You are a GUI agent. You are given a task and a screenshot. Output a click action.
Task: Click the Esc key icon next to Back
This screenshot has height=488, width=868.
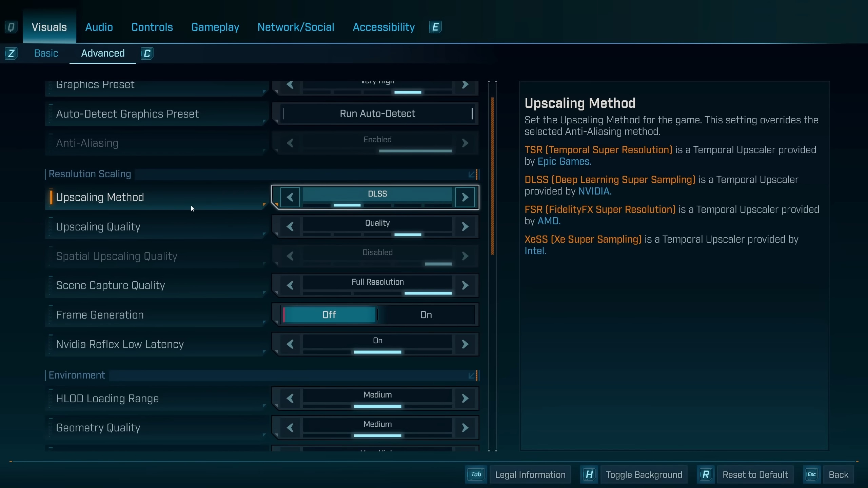(812, 474)
